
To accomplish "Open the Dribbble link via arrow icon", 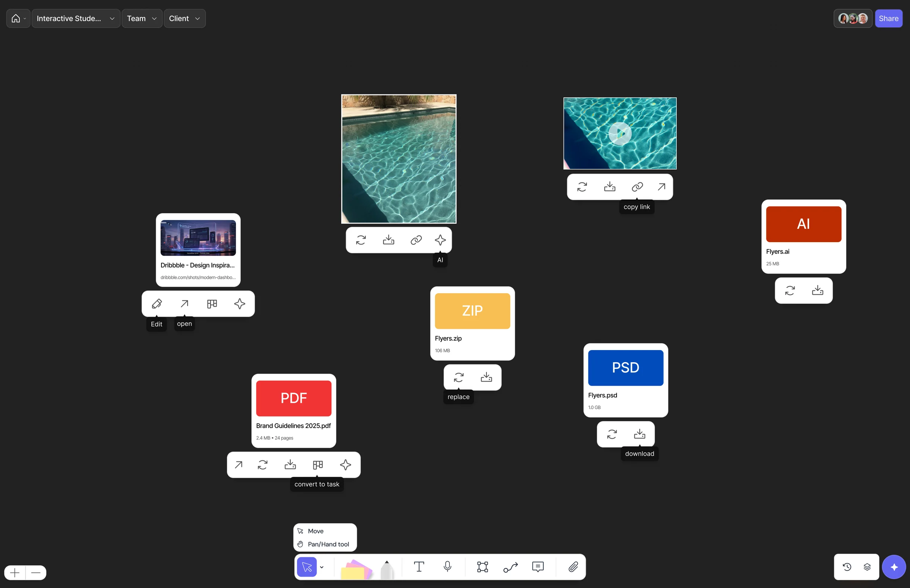I will point(185,303).
